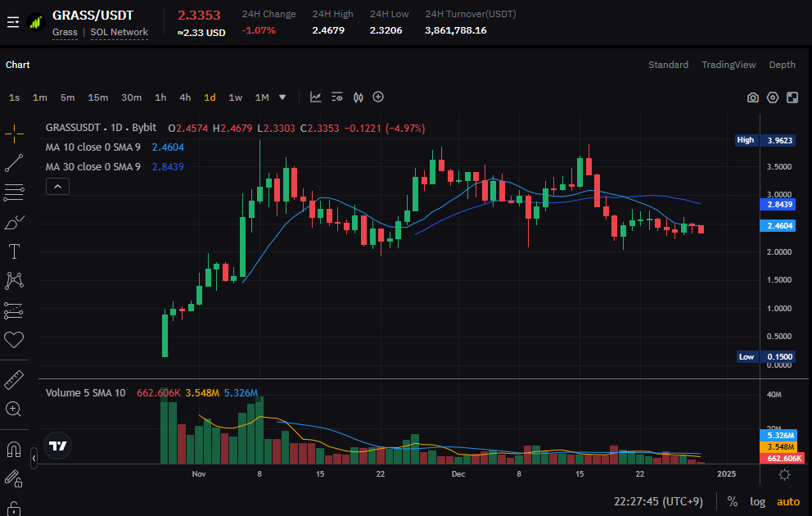Collapse the drawing toolbar side arrow
This screenshot has height=516, width=812.
tap(34, 459)
